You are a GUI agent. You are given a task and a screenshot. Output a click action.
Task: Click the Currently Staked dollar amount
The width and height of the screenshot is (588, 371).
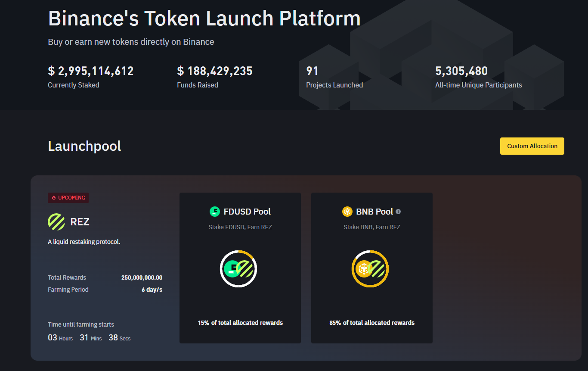point(91,71)
